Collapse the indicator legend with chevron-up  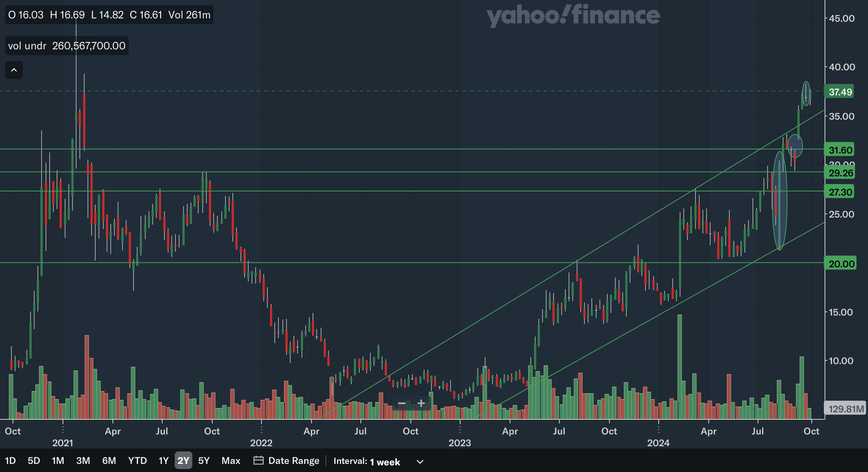click(14, 70)
